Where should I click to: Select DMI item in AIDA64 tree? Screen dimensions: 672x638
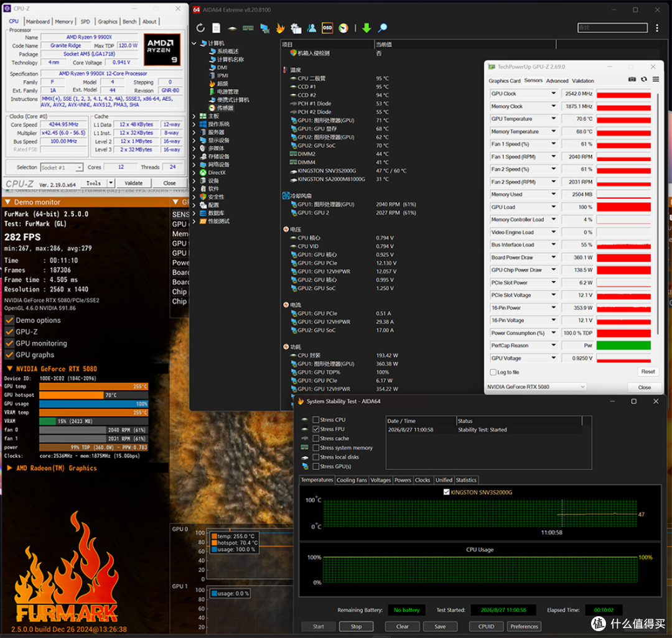coord(218,67)
